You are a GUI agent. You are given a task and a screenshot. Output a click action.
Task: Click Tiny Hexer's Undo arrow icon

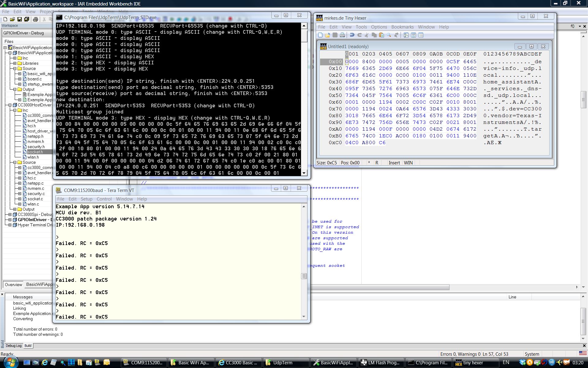click(352, 35)
